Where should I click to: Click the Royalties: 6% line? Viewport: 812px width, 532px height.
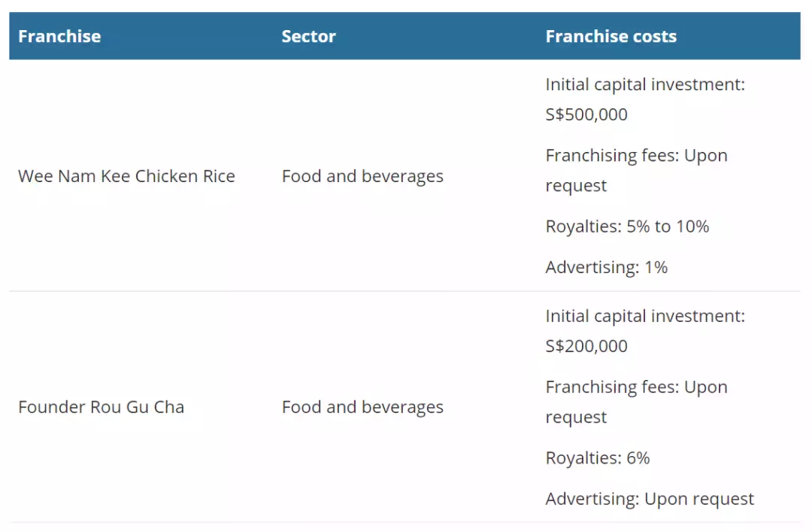pyautogui.click(x=598, y=458)
